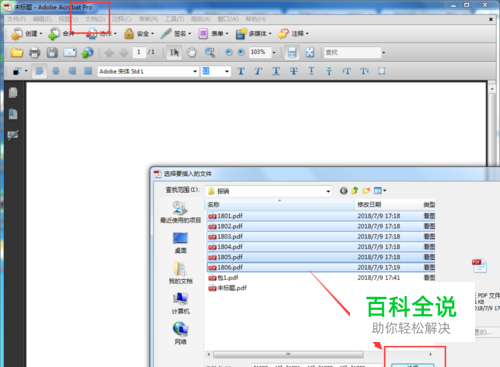Activate the marquee zoom tool

coord(210,53)
